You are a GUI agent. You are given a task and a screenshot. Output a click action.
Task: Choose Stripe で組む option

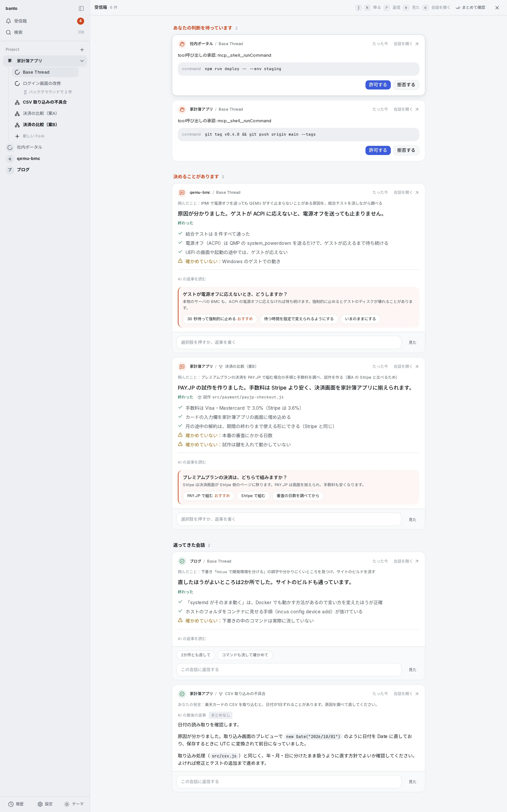tap(253, 496)
